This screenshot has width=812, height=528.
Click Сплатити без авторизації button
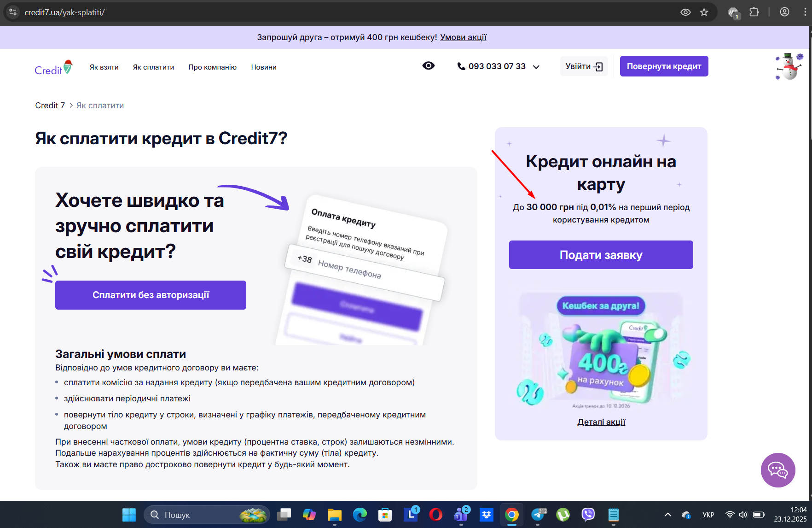pyautogui.click(x=151, y=295)
